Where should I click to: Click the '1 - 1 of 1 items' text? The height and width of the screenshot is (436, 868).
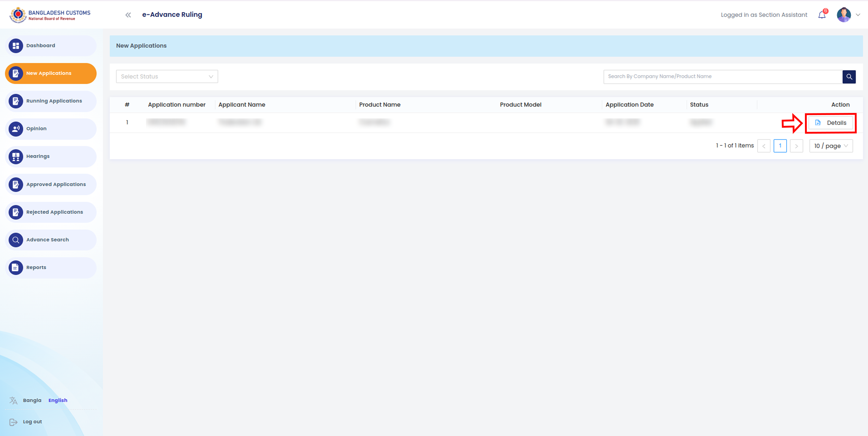coord(735,146)
